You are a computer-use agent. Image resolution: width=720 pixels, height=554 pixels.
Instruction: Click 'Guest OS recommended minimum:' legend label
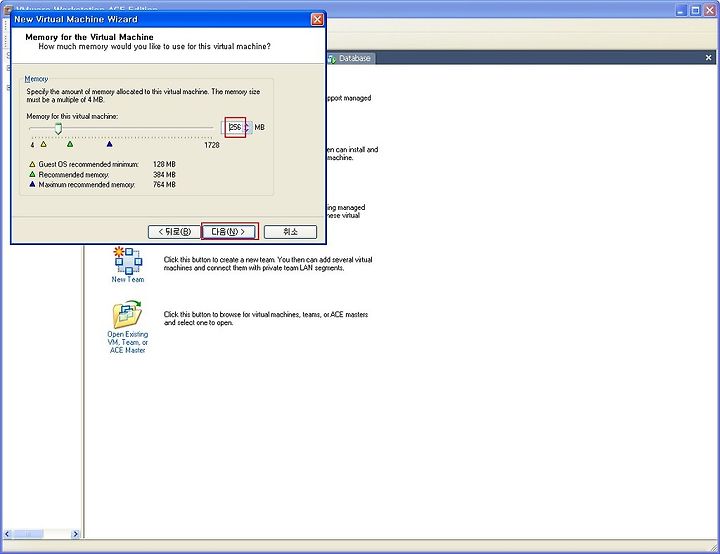tap(88, 164)
